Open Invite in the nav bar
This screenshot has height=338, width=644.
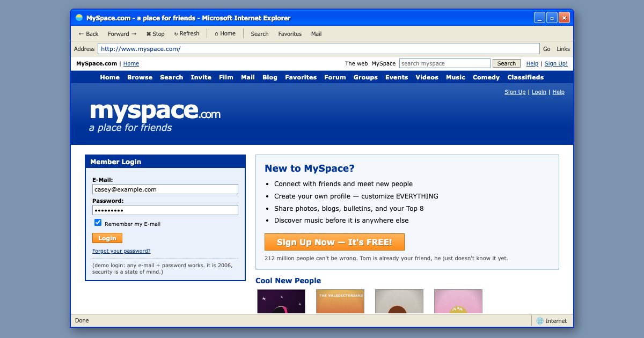point(201,77)
